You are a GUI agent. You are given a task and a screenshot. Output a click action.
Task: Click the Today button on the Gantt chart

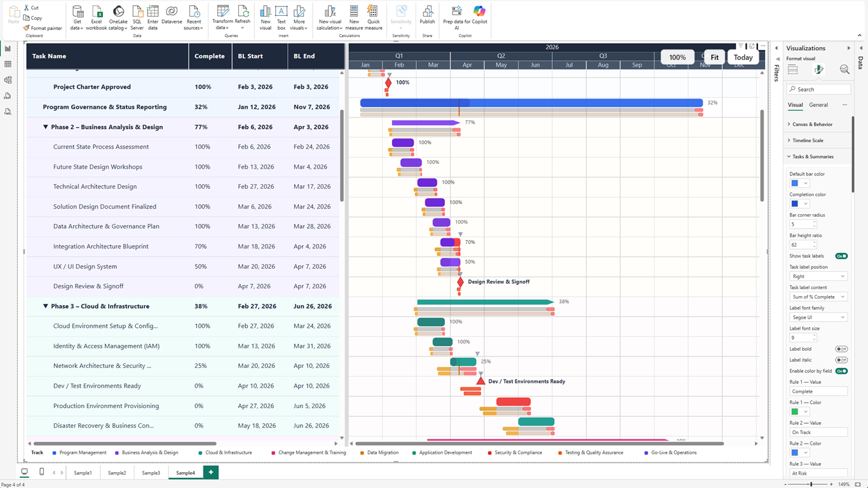pyautogui.click(x=743, y=57)
